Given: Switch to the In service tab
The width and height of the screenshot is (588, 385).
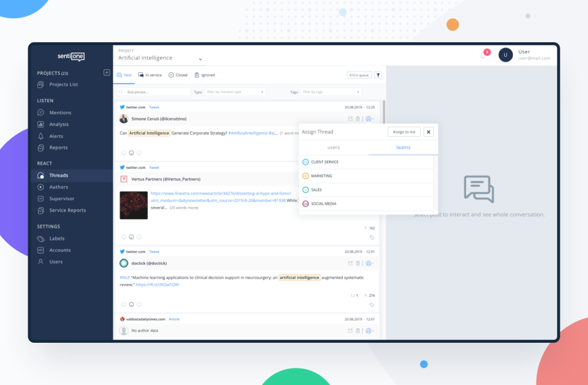Looking at the screenshot, I should (150, 75).
